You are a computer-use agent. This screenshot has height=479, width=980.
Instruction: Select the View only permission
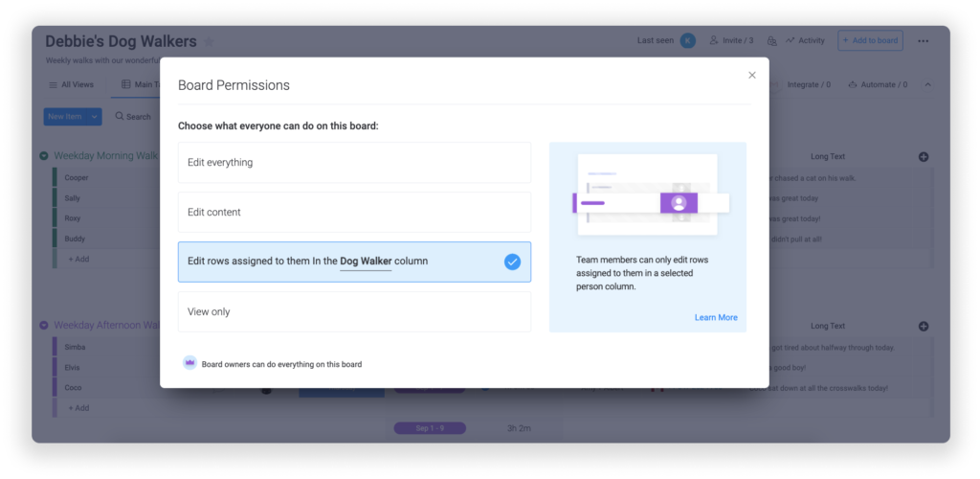click(x=354, y=312)
